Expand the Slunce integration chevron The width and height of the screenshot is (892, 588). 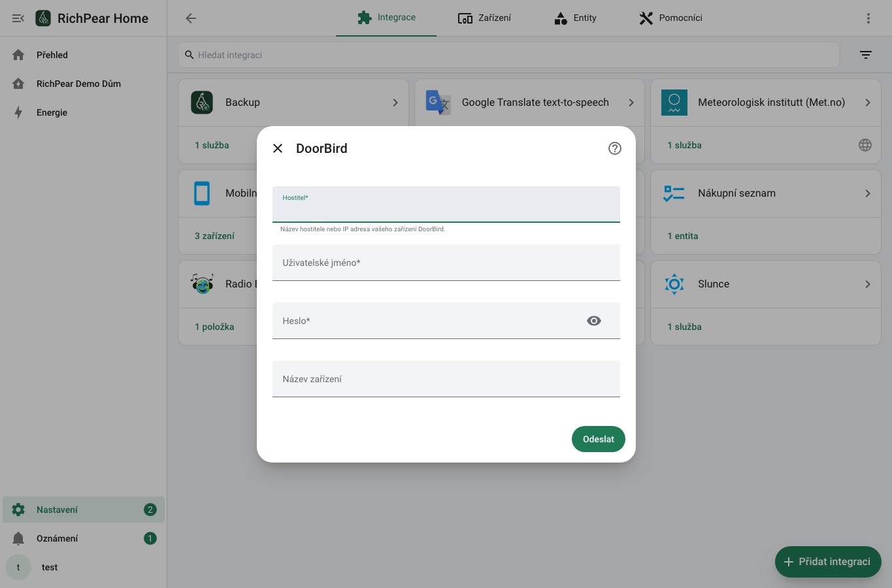(x=868, y=284)
